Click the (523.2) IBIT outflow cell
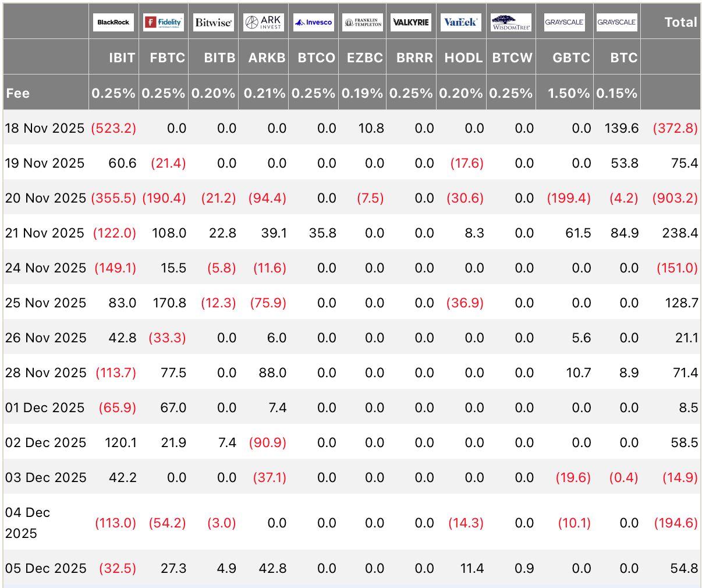 pos(114,128)
